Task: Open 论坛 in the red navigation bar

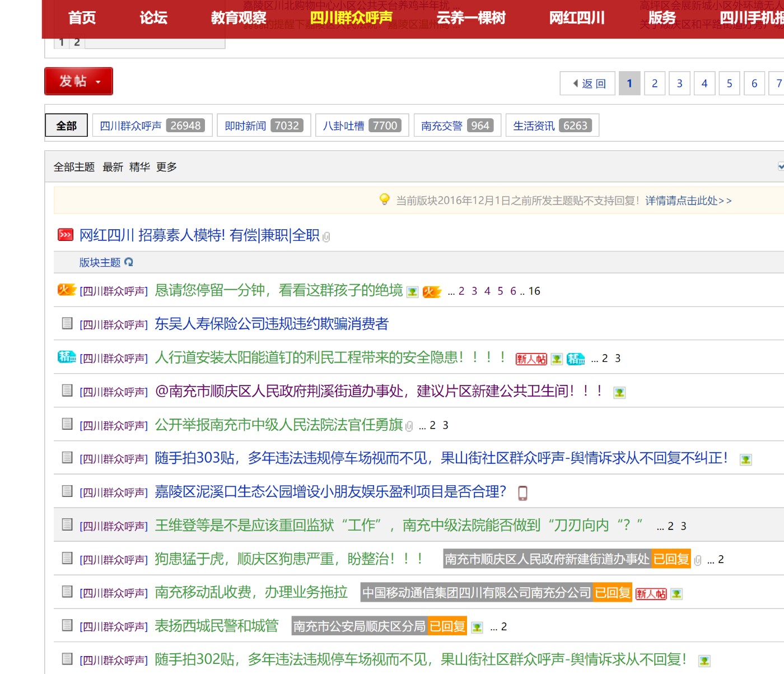Action: point(153,18)
